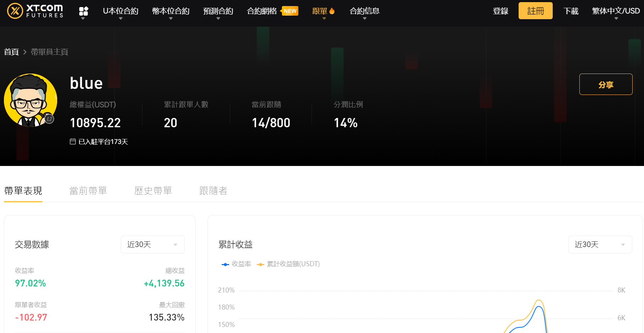Click the 當前跟隨 value 14/800
Screen dimensions: 644x333
(271, 123)
